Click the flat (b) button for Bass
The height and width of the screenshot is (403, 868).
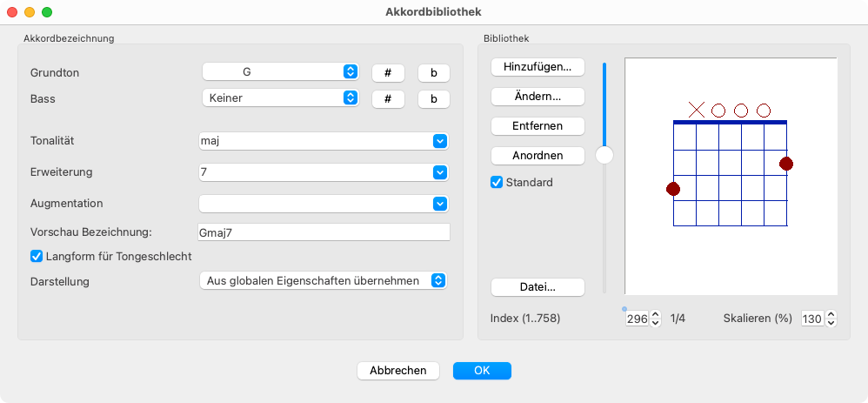[433, 99]
